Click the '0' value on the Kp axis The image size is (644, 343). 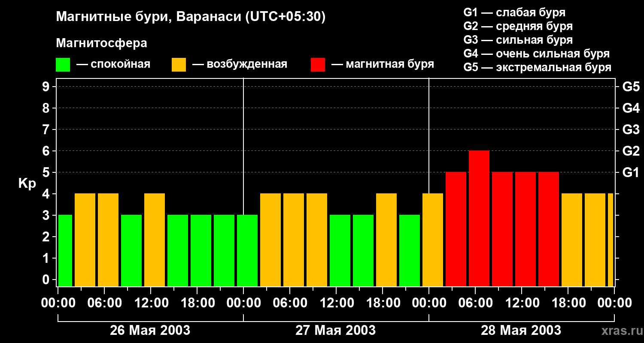[46, 280]
